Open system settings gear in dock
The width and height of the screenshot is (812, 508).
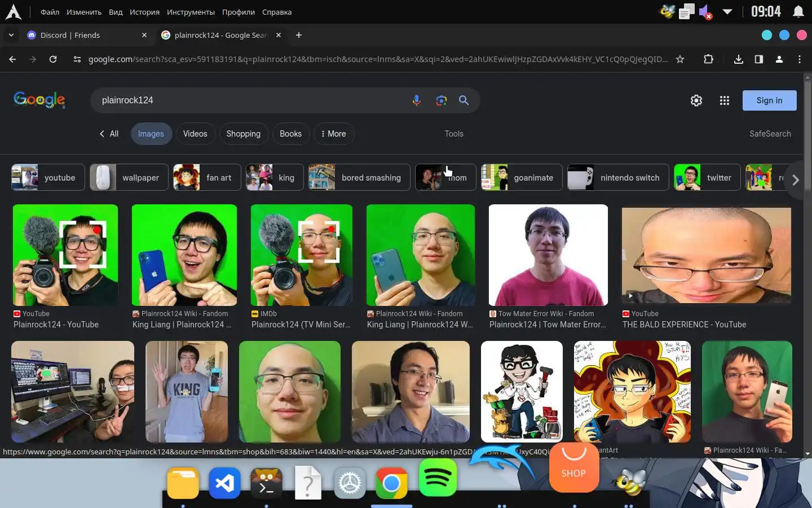click(350, 483)
